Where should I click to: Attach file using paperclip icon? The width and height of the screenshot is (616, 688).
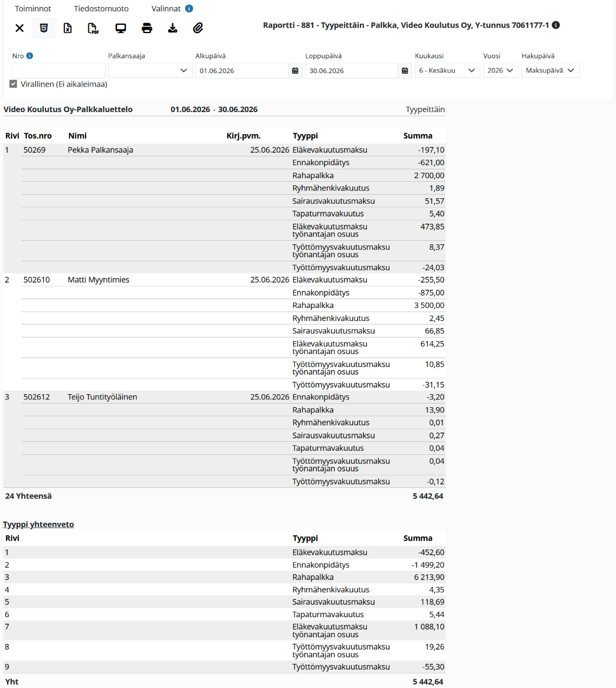tap(198, 28)
